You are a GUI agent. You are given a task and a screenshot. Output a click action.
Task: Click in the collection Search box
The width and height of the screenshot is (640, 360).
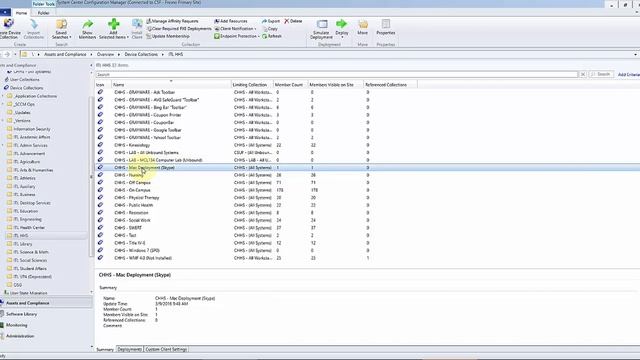[x=337, y=74]
